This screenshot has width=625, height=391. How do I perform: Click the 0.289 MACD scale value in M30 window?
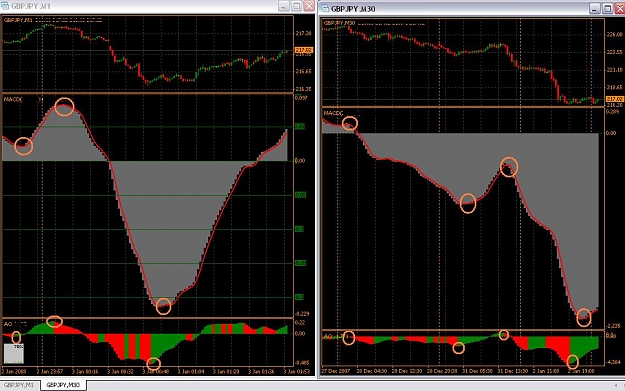click(611, 112)
